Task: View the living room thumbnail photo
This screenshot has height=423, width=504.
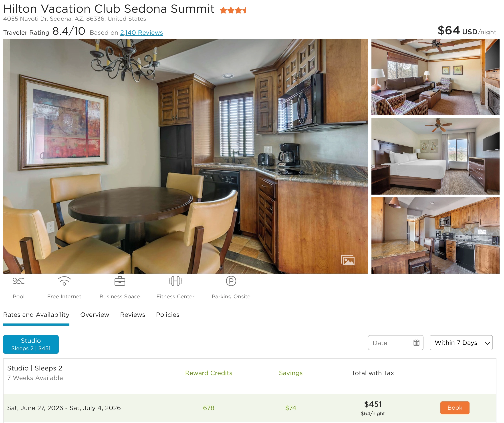Action: [x=435, y=77]
